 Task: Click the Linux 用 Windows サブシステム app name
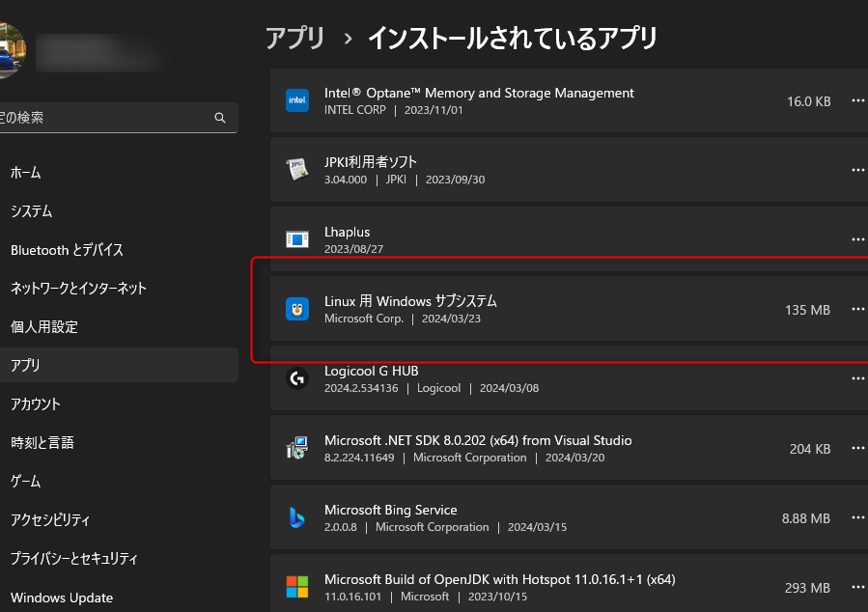pos(410,301)
